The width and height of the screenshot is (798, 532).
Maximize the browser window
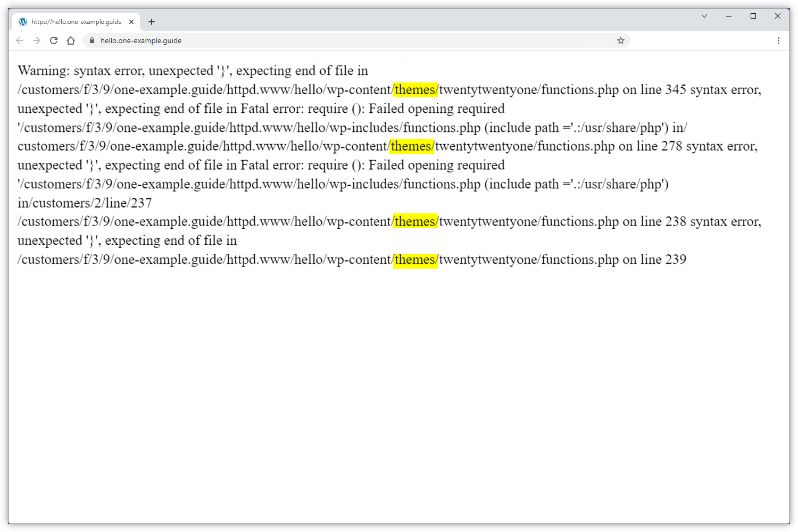(x=753, y=16)
